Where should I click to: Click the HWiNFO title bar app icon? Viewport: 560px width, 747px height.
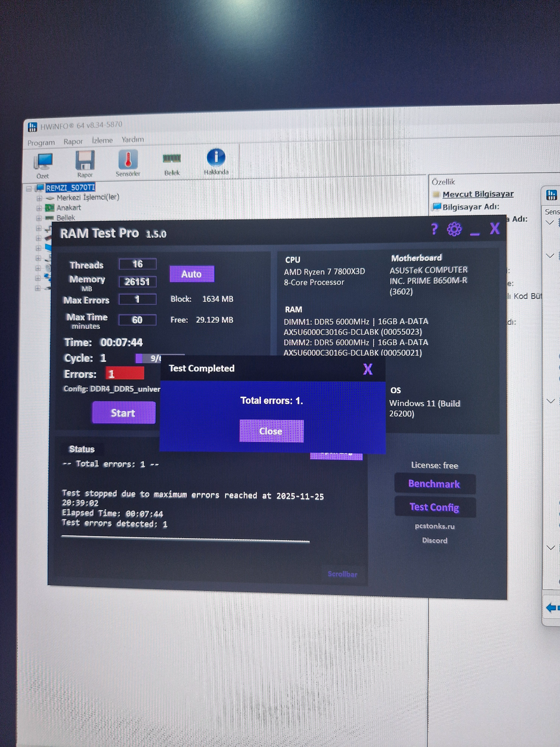coord(32,127)
